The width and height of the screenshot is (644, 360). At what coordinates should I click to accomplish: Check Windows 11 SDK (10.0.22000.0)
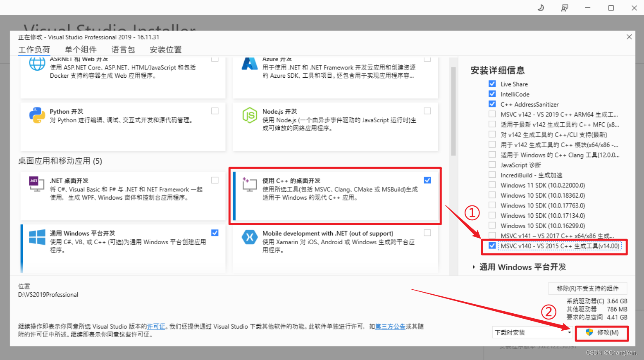pyautogui.click(x=492, y=185)
